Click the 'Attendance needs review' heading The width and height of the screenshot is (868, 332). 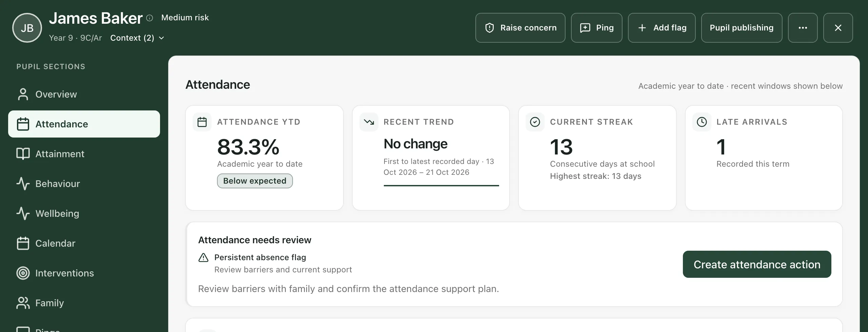click(255, 240)
